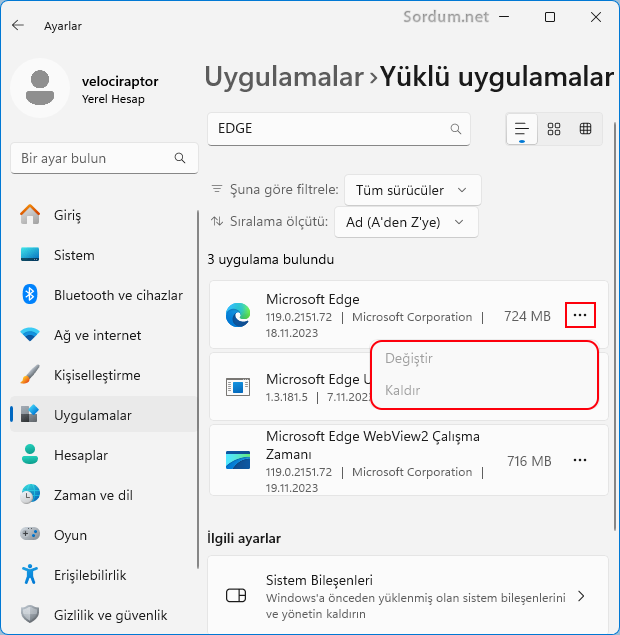Click the gamepad Oyun icon
Image resolution: width=620 pixels, height=635 pixels.
[30, 534]
